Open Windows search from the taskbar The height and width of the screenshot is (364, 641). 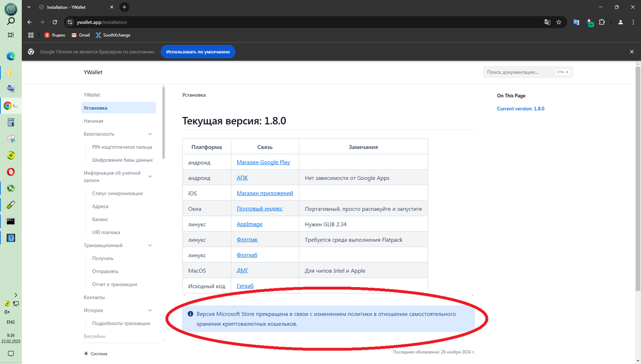point(11,22)
